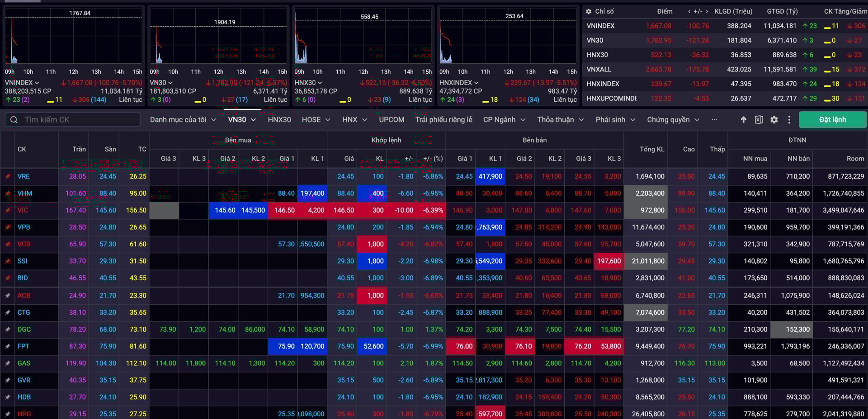
Task: Open the index panel settings gear
Action: tap(589, 11)
